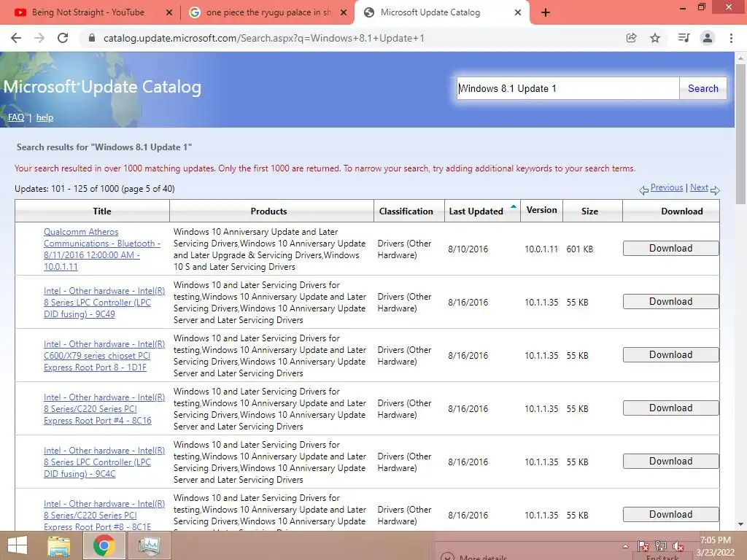This screenshot has width=747, height=560.
Task: Open the Qualcomm Atheros Bluetooth update link
Action: [x=102, y=249]
